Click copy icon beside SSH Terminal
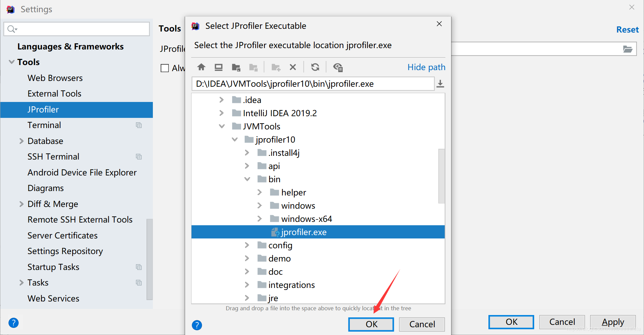Screen dimensions: 644x335 (x=139, y=156)
